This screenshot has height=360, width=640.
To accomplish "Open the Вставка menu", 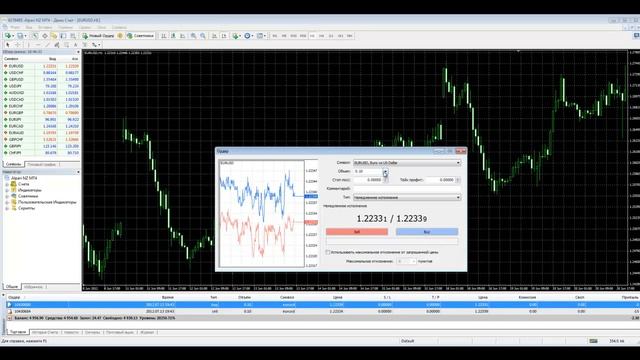I will point(45,27).
